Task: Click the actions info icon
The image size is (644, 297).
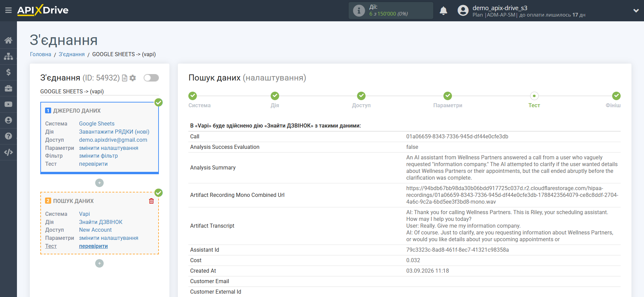Action: (x=359, y=10)
